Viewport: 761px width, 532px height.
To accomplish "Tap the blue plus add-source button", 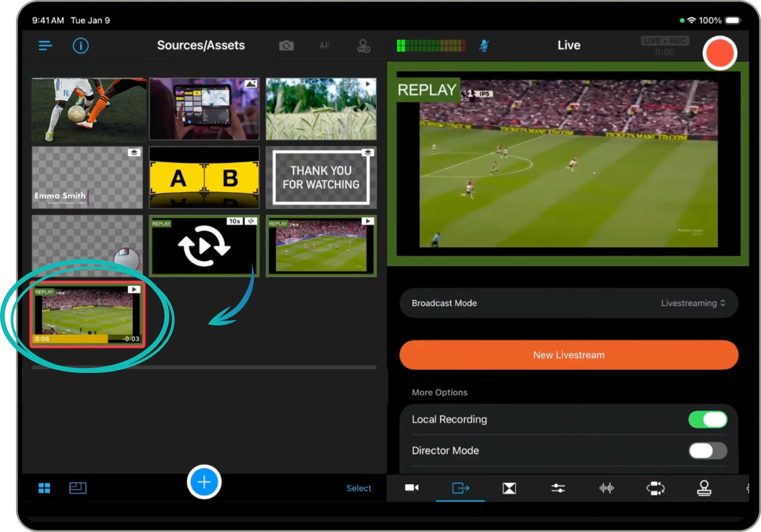I will pyautogui.click(x=204, y=482).
